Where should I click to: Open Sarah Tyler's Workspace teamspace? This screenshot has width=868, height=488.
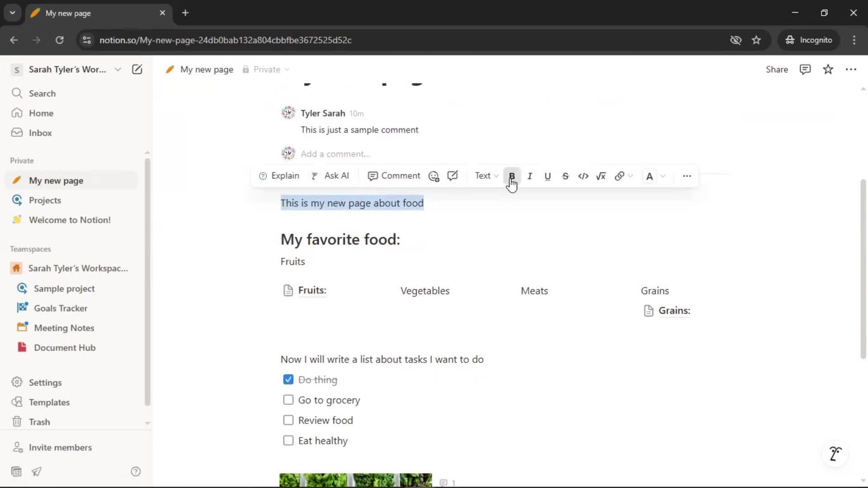(x=72, y=268)
